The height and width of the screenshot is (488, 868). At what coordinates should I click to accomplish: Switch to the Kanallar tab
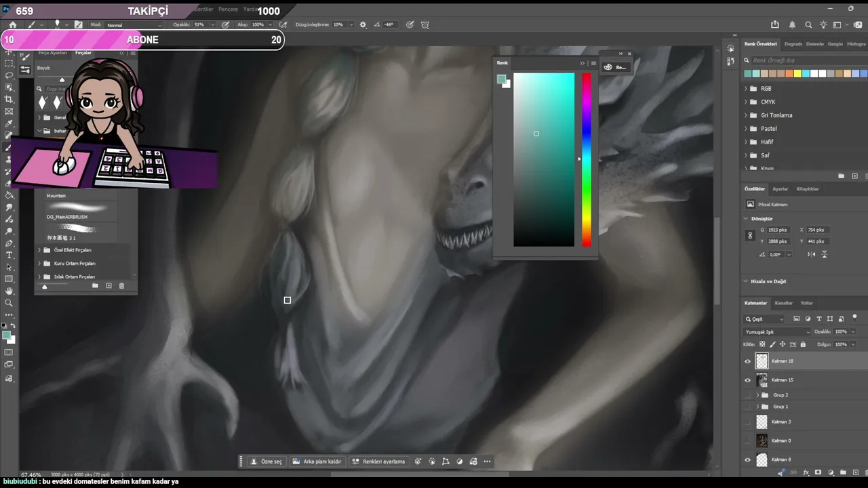[x=783, y=303]
